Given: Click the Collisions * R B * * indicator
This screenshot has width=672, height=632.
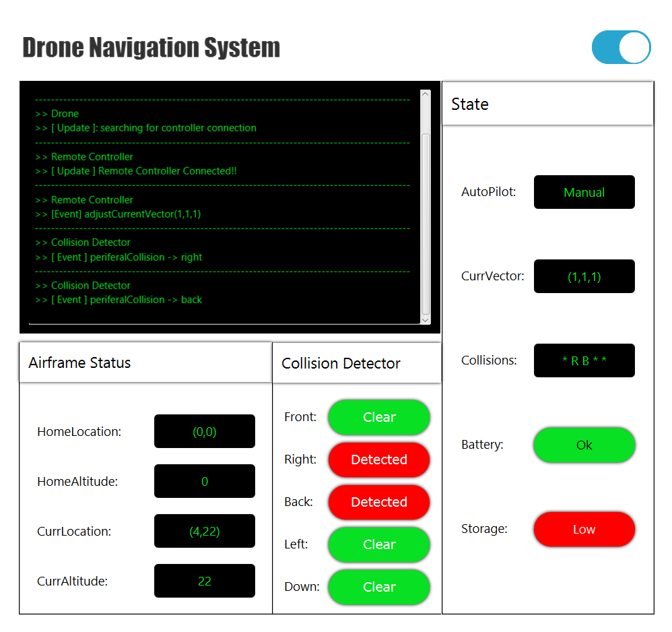Looking at the screenshot, I should [x=584, y=360].
